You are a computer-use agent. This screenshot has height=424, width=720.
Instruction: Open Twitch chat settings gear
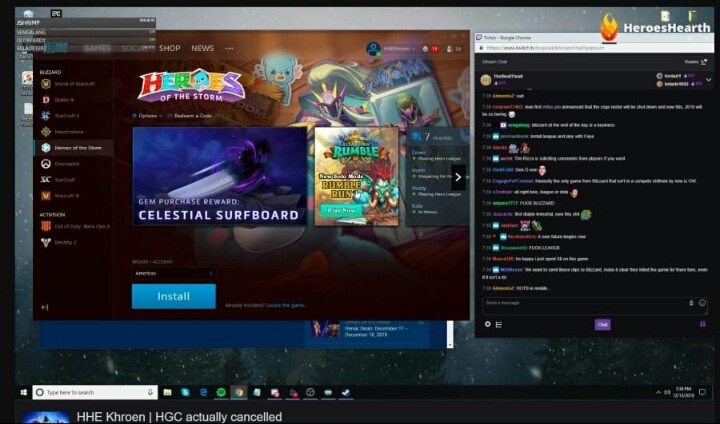tap(488, 324)
